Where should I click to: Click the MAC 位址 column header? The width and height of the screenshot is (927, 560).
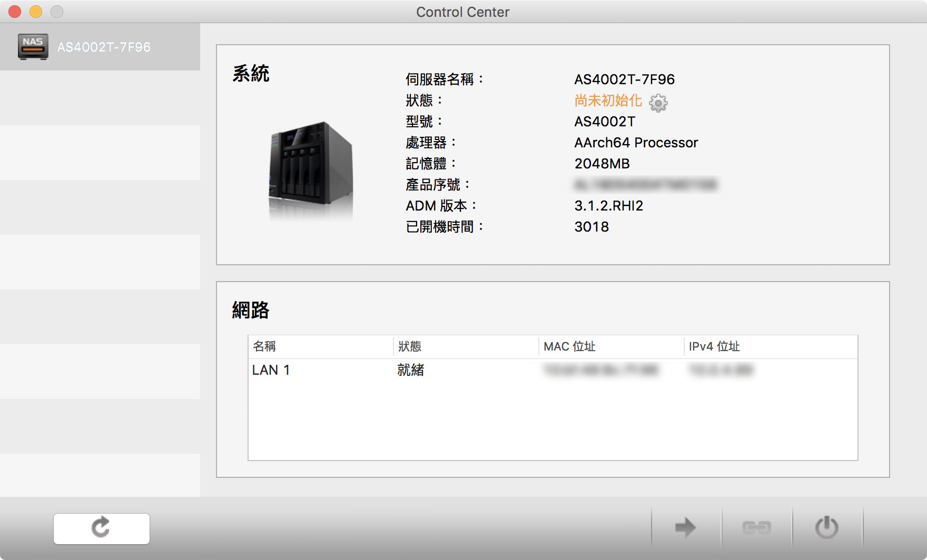tap(569, 346)
